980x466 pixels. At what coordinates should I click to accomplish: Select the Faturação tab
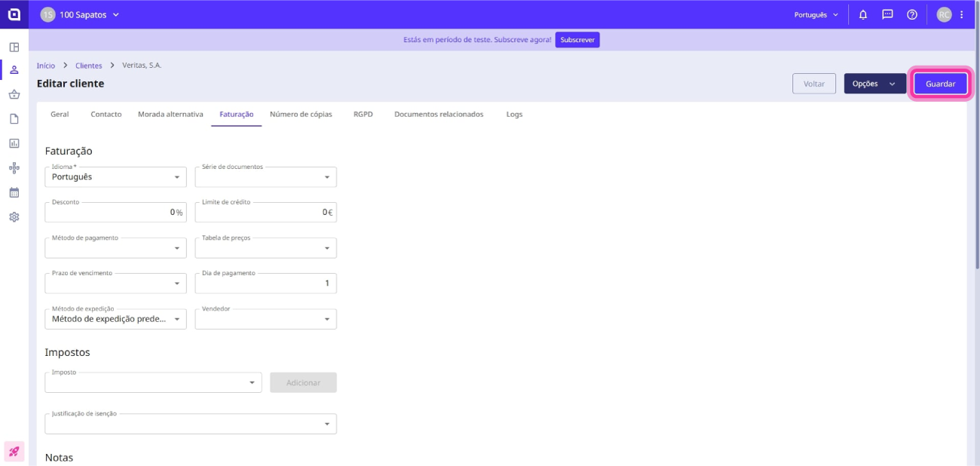237,115
